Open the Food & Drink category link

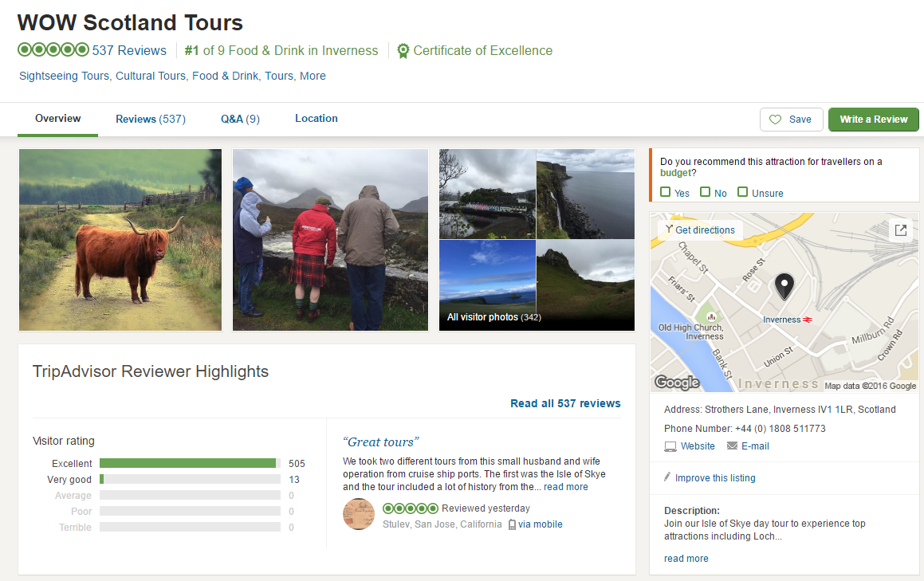click(x=225, y=76)
